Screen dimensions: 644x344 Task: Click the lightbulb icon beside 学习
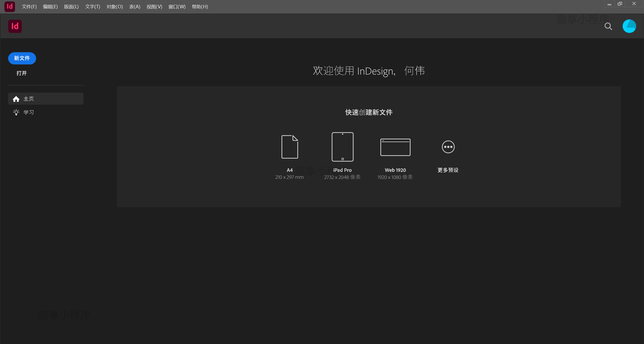[16, 112]
